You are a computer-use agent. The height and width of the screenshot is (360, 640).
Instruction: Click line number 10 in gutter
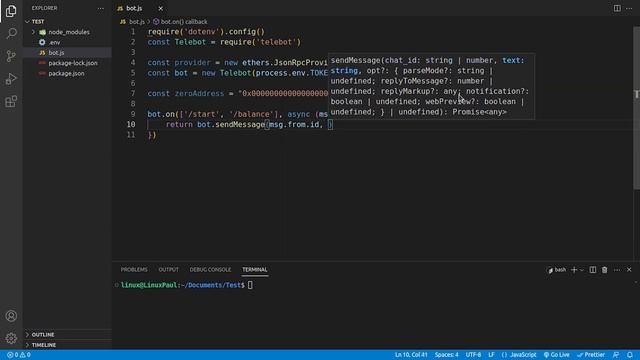tap(131, 124)
